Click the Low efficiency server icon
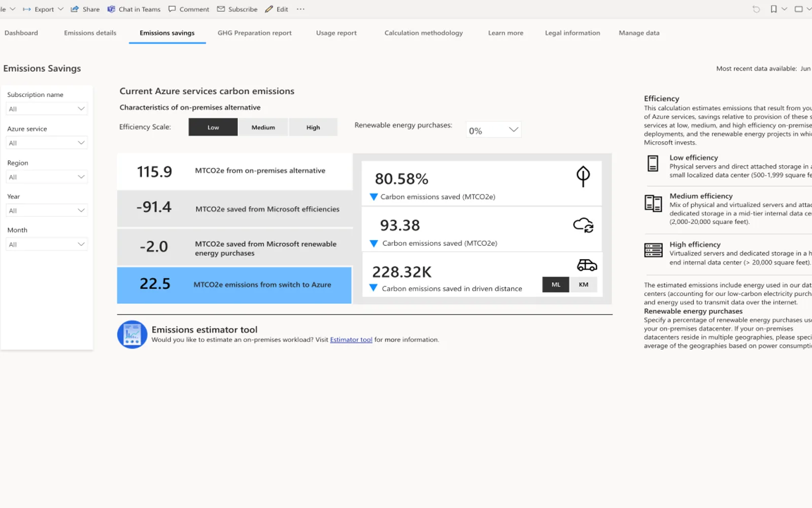 pos(653,163)
